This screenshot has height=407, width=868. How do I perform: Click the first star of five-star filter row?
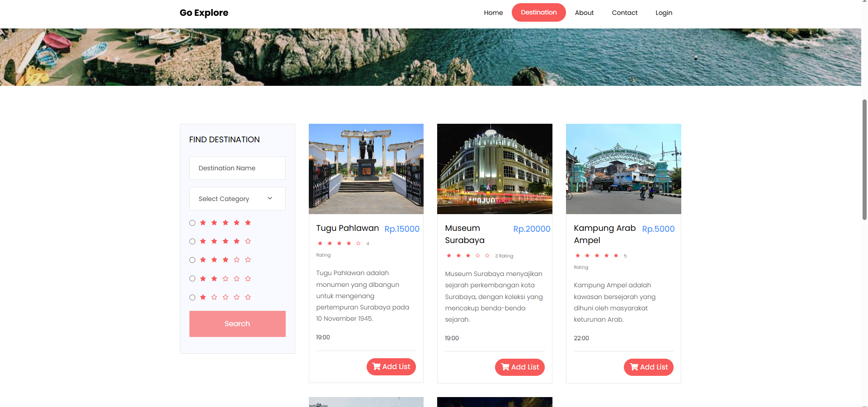[x=203, y=223]
